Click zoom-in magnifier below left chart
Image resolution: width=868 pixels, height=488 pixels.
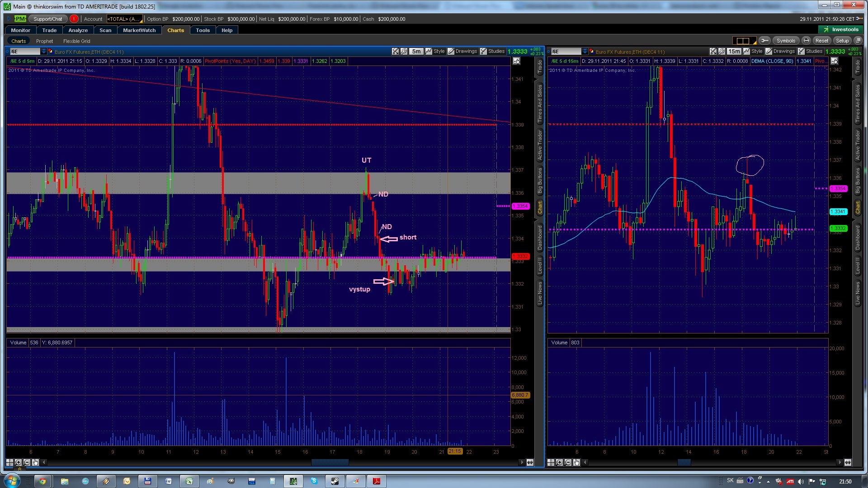(x=18, y=462)
